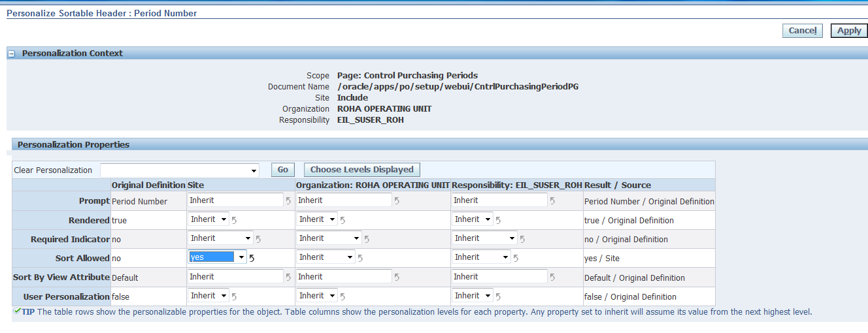Screen dimensions: 868x333
Task: Revert Organization Sort Allowed icon
Action: click(x=361, y=258)
